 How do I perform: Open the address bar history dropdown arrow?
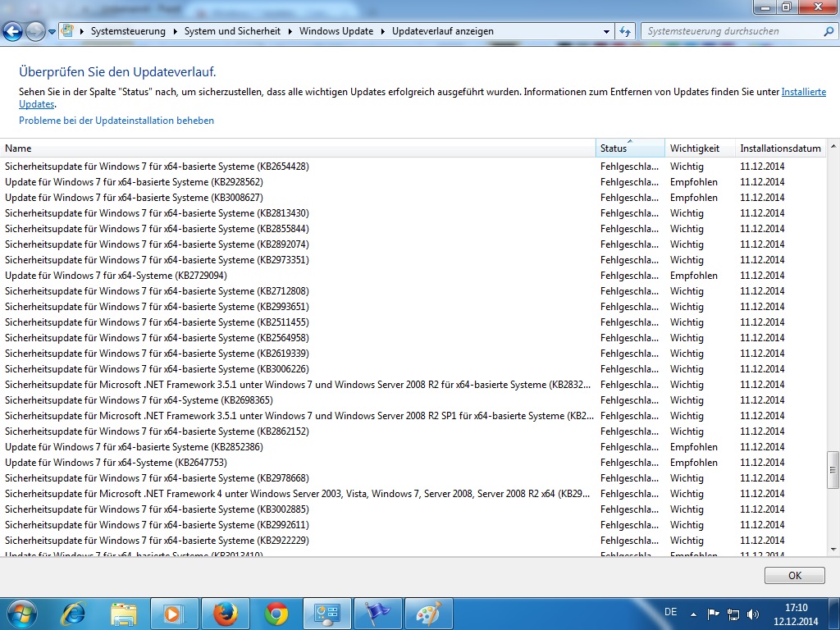[x=606, y=32]
